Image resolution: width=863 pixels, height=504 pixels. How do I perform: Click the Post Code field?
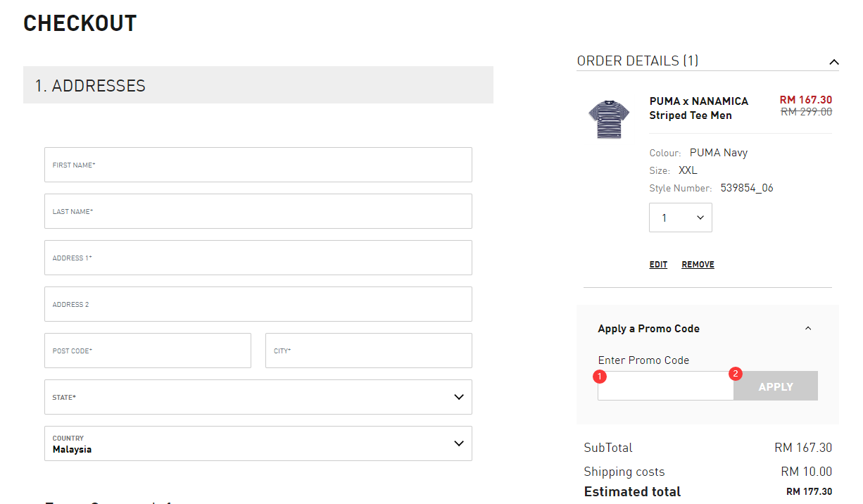pos(148,351)
